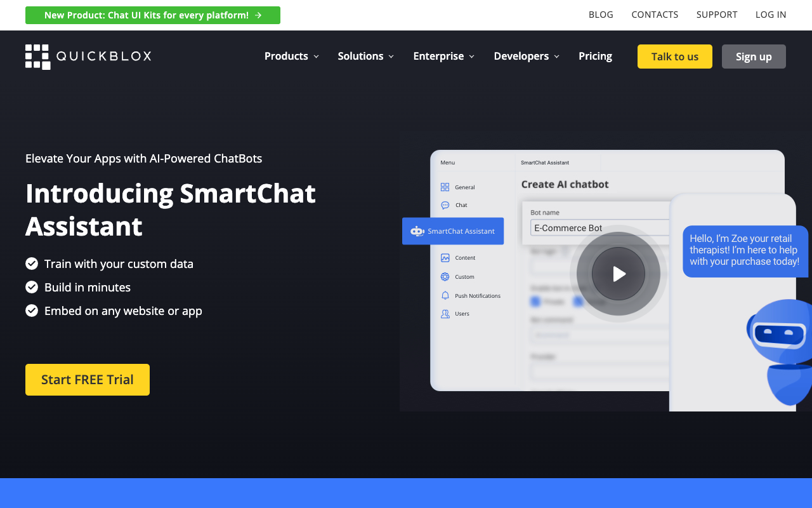Screen dimensions: 812x508
Task: Expand the Products dropdown menu
Action: [x=292, y=57]
